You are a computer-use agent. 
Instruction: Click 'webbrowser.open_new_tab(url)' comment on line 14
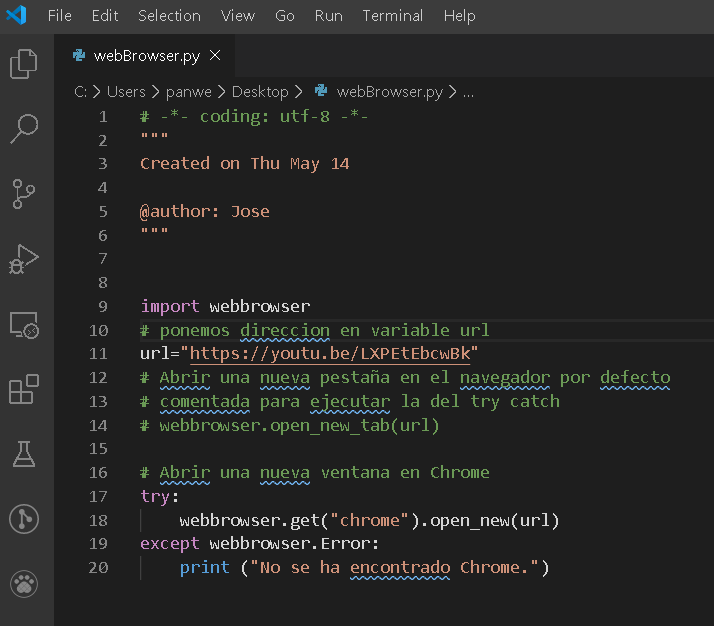pyautogui.click(x=299, y=425)
